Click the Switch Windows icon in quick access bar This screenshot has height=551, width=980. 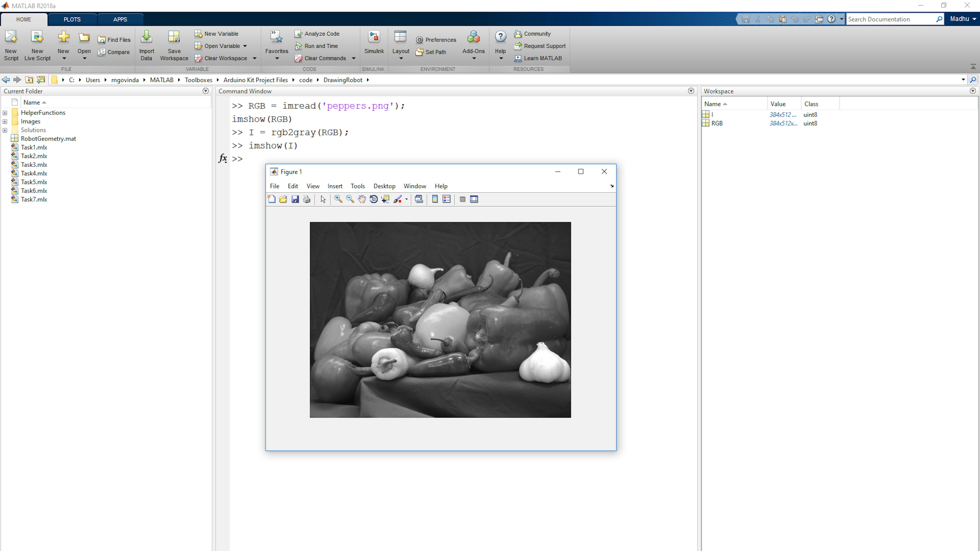pyautogui.click(x=819, y=19)
